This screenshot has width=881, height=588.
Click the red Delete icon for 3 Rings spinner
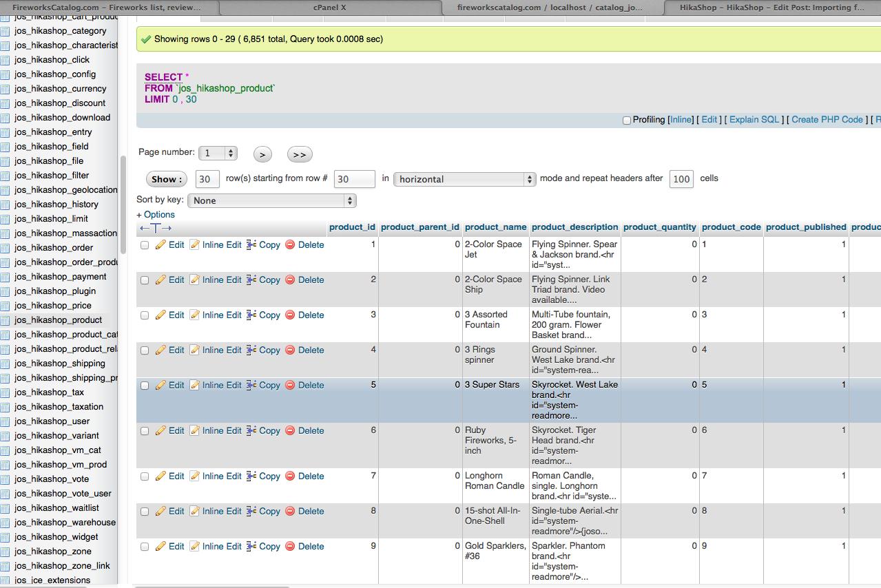[290, 350]
